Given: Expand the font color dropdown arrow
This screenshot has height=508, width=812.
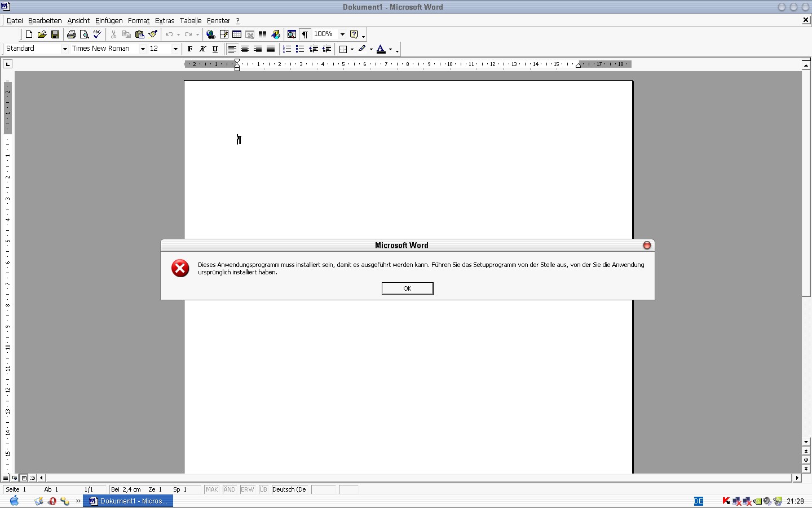Looking at the screenshot, I should click(390, 49).
